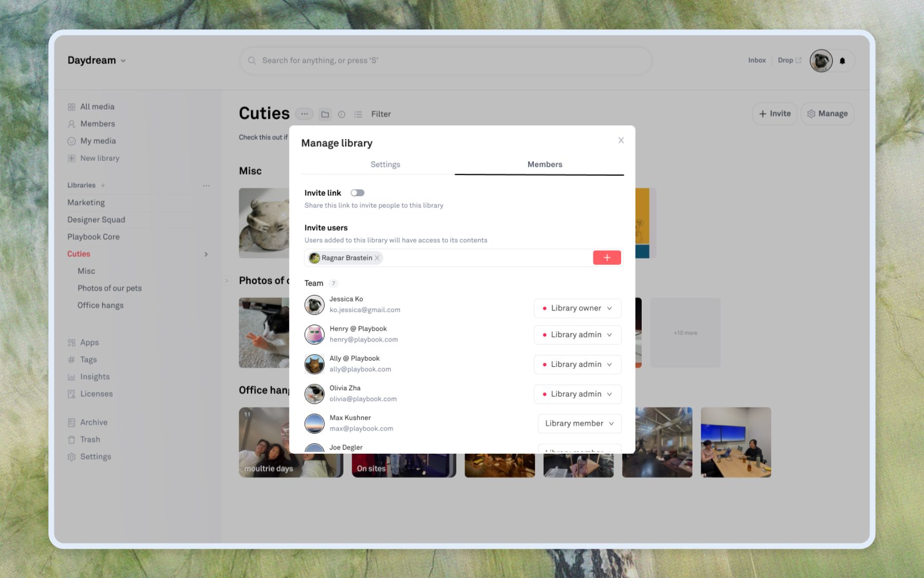924x578 pixels.
Task: Open Max Kushner's Library member dropdown
Action: point(580,423)
